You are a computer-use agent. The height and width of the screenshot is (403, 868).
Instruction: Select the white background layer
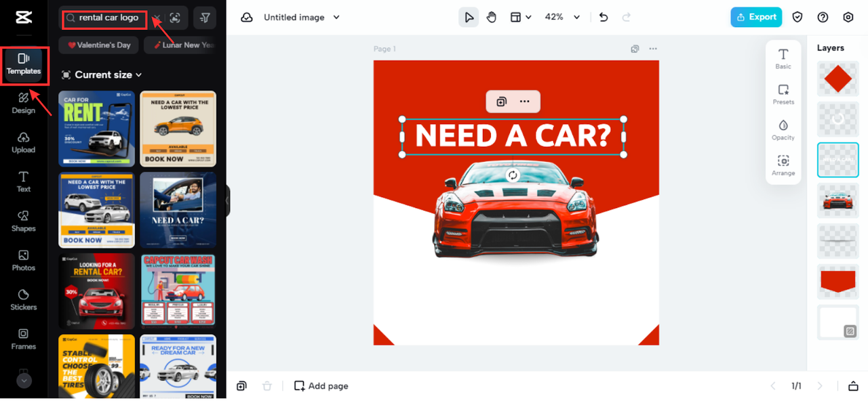[838, 322]
